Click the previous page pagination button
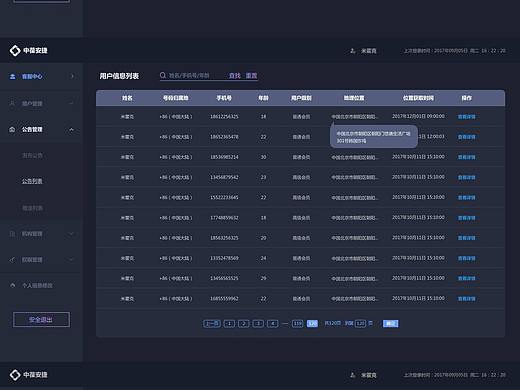This screenshot has height=390, width=520. coord(212,323)
